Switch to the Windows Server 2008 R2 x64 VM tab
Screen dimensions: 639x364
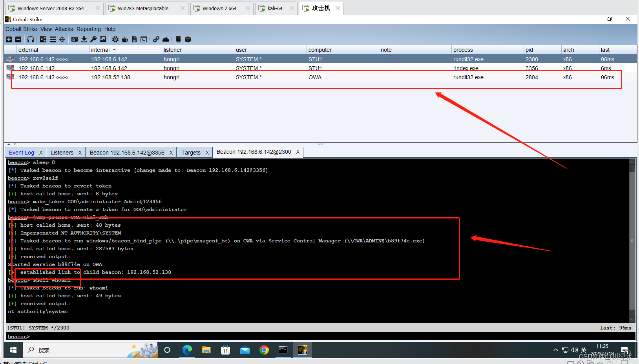coord(54,8)
